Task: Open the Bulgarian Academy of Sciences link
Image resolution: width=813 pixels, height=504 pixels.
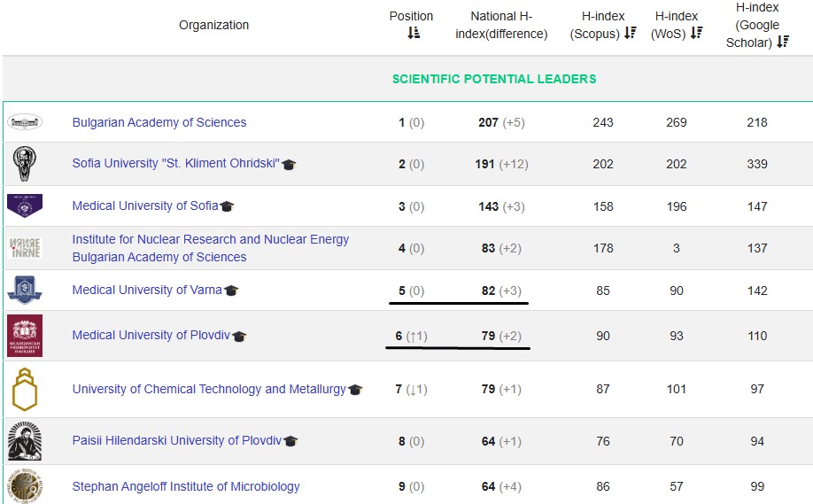Action: click(159, 122)
